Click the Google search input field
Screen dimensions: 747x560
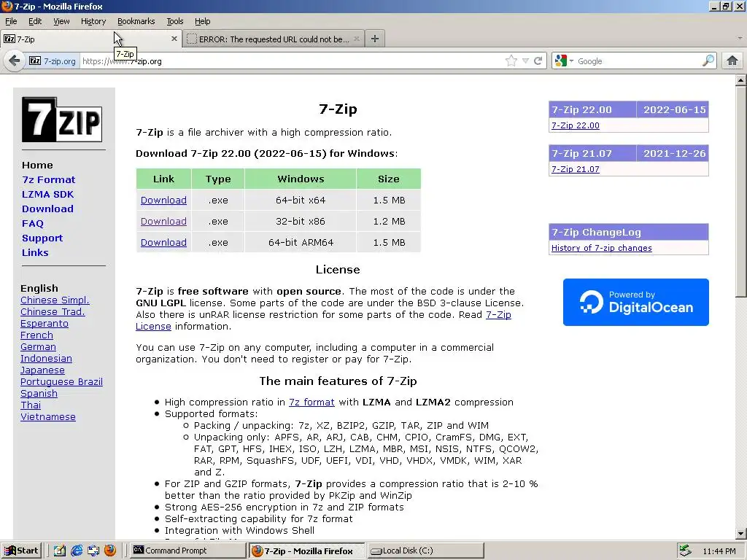click(638, 61)
